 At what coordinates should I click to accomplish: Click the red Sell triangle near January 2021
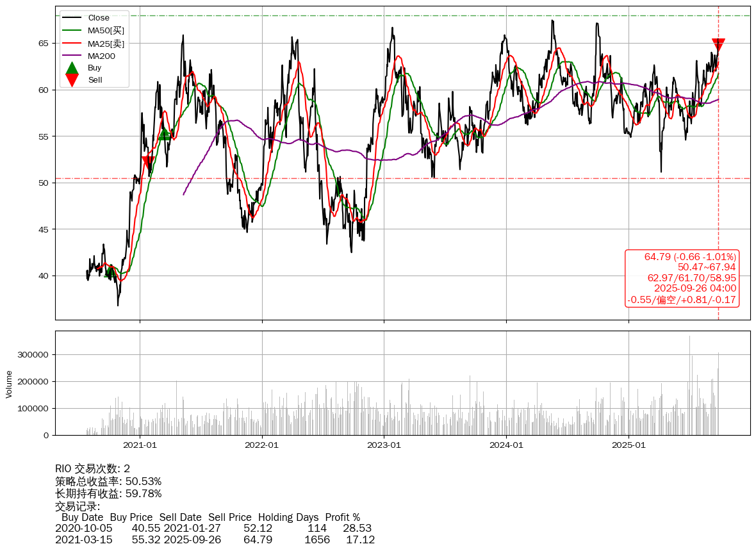149,161
